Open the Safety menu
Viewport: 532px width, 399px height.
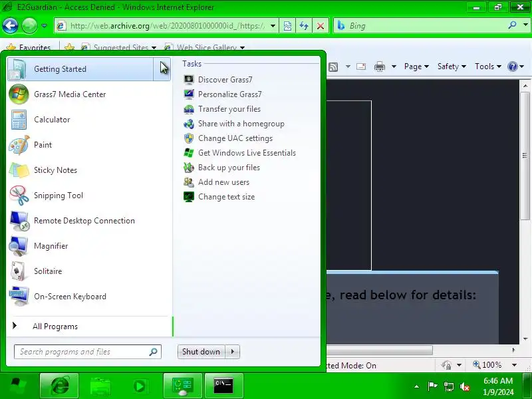click(x=452, y=66)
